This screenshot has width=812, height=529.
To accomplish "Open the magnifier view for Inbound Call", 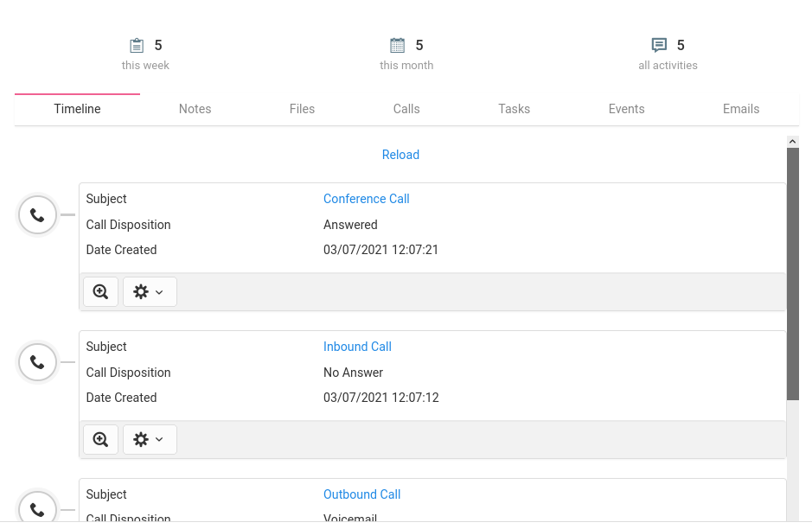I will [x=100, y=439].
